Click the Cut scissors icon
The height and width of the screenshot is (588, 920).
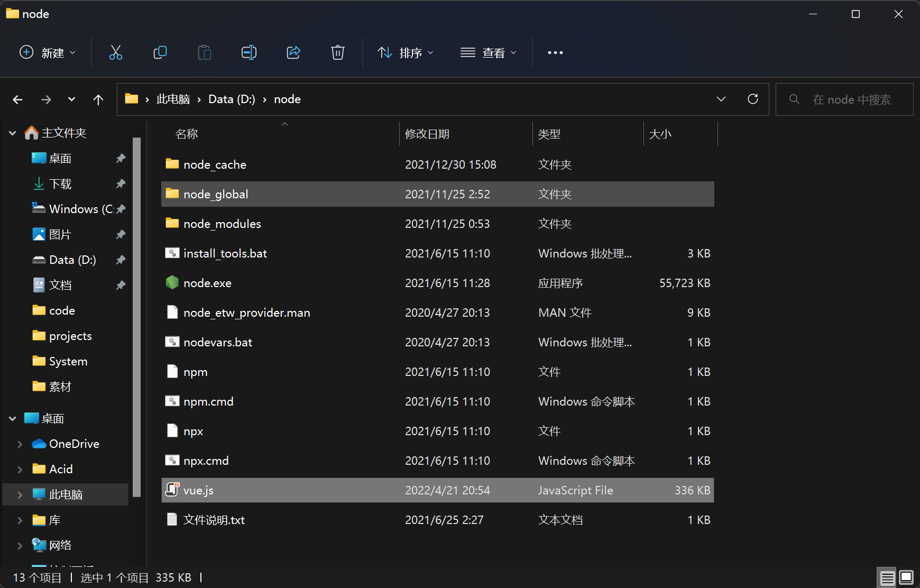116,52
